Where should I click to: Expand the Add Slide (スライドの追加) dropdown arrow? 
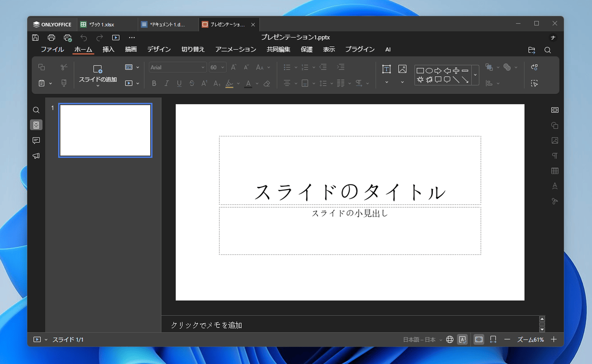click(x=98, y=86)
